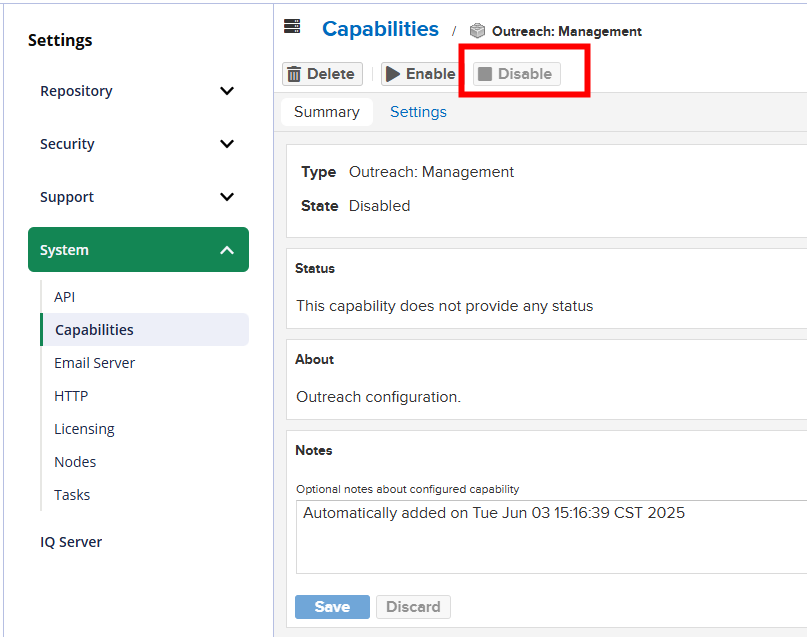Open the Licensing page
This screenshot has width=807, height=637.
pyautogui.click(x=85, y=429)
